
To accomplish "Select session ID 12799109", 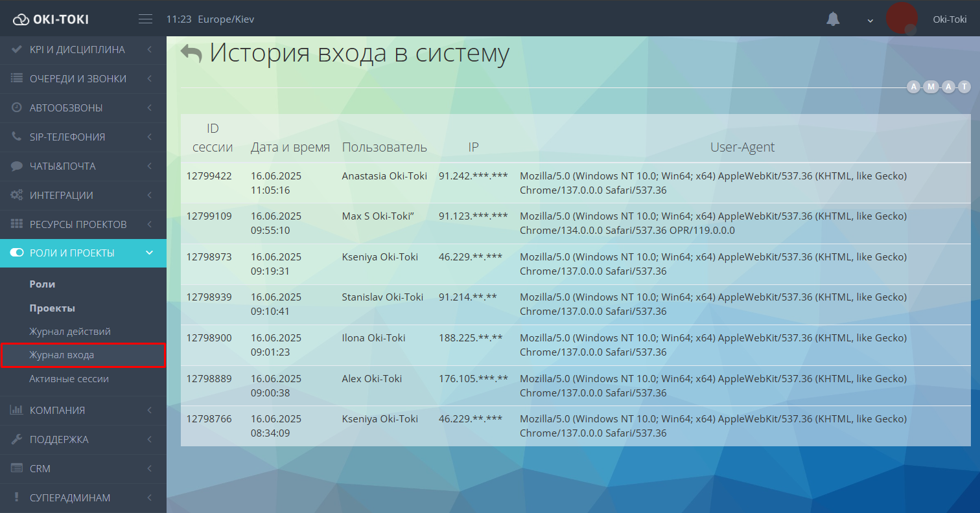I will [209, 216].
